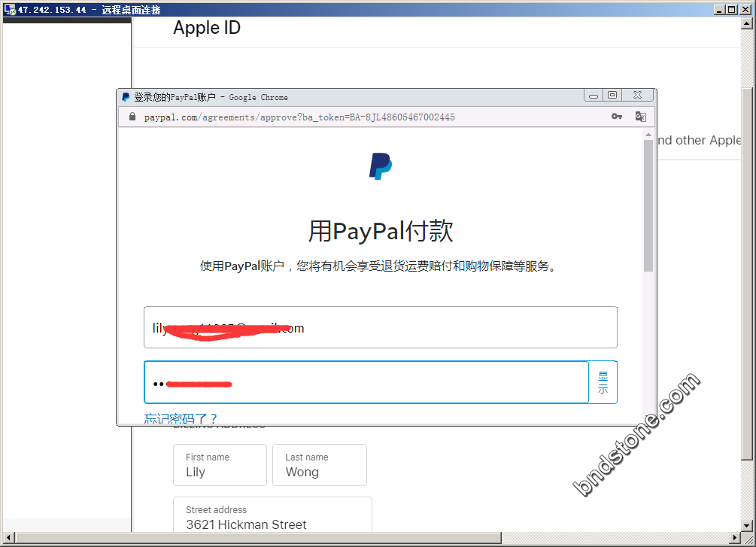Screen dimensions: 756x547
Task: Minimize the Remote Desktop connection window
Action: [x=720, y=10]
